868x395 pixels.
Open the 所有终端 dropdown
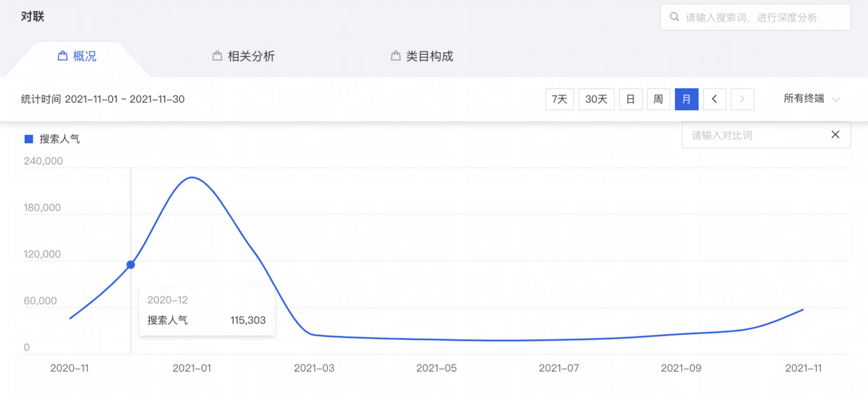(x=804, y=99)
